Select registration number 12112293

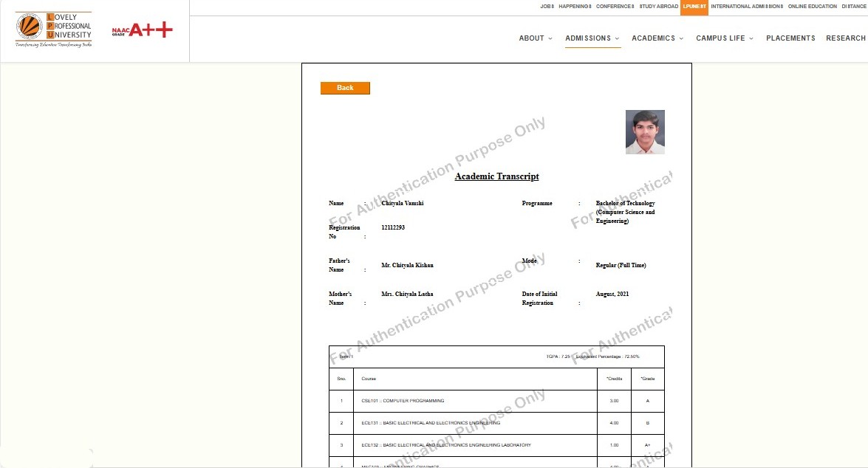393,227
